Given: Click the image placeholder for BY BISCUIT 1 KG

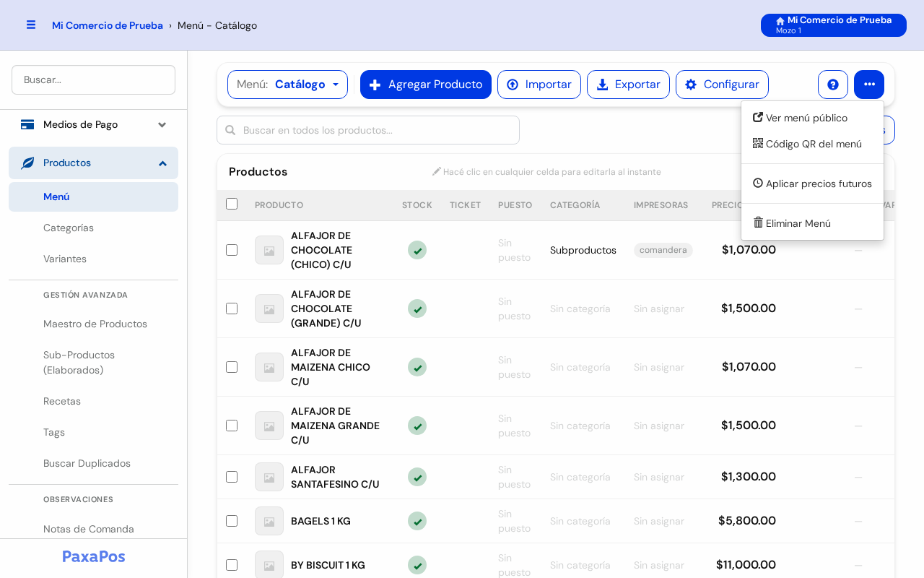Looking at the screenshot, I should 269,565.
